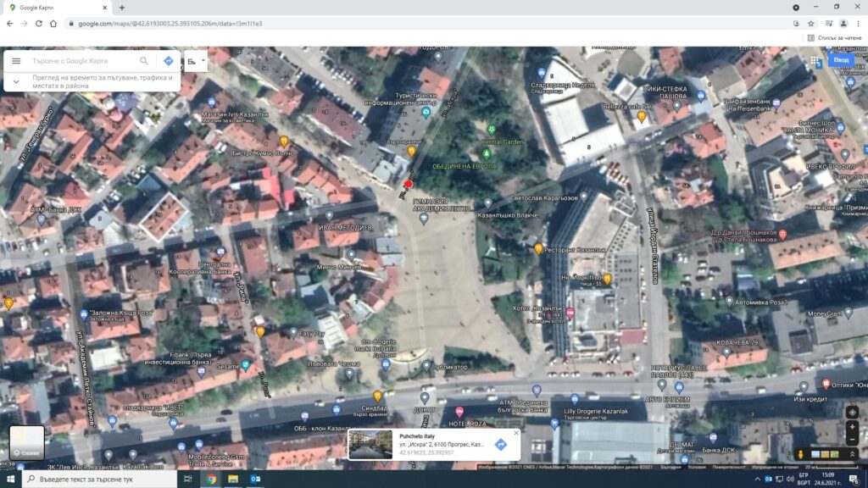Bookmark this page with the star
This screenshot has height=488, width=868.
(811, 24)
